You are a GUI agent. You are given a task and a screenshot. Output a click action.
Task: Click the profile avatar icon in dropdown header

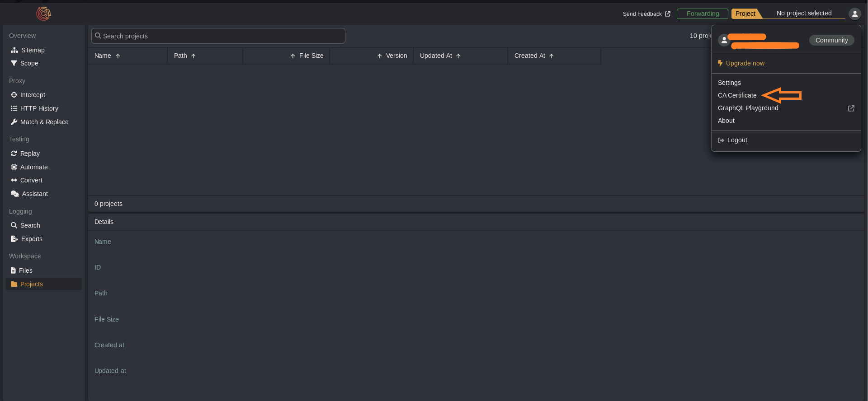pyautogui.click(x=724, y=40)
